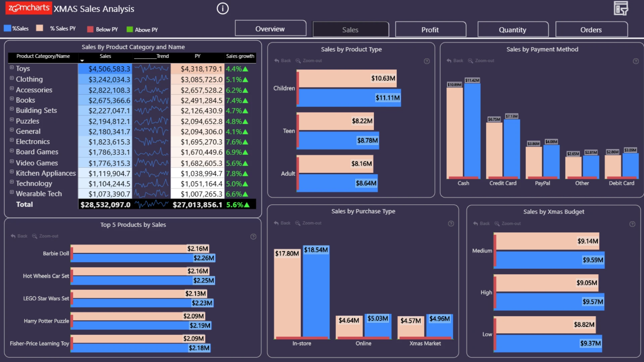644x362 pixels.
Task: Expand the General category row
Action: [12, 130]
